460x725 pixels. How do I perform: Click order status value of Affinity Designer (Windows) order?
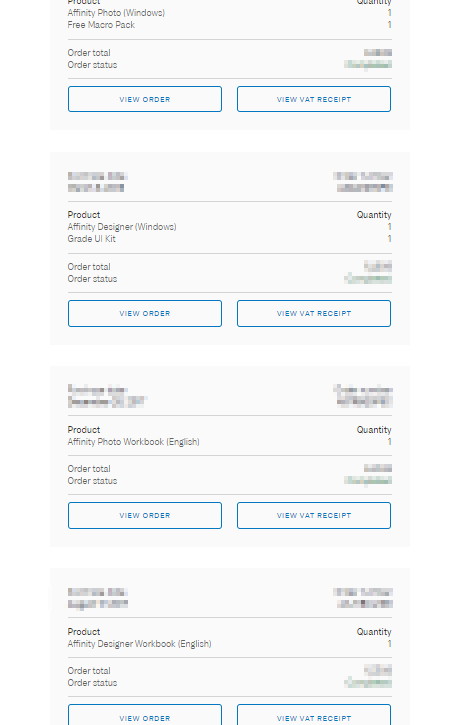(x=368, y=279)
